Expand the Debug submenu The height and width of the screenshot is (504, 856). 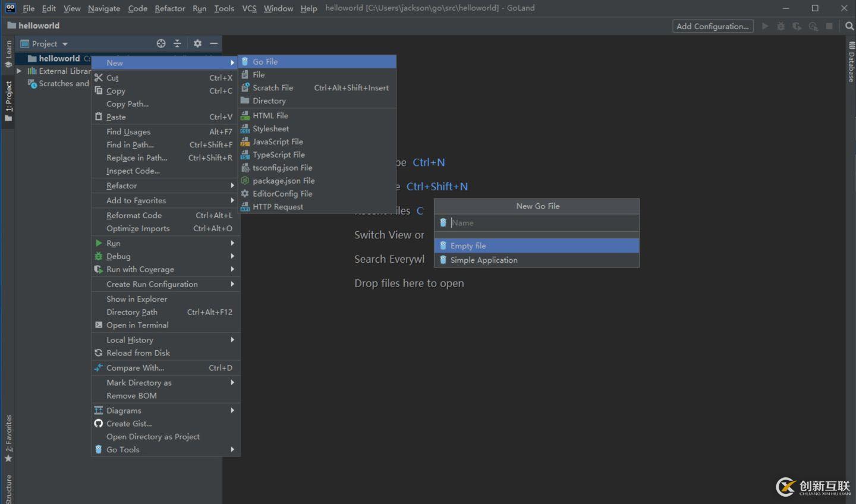click(166, 257)
